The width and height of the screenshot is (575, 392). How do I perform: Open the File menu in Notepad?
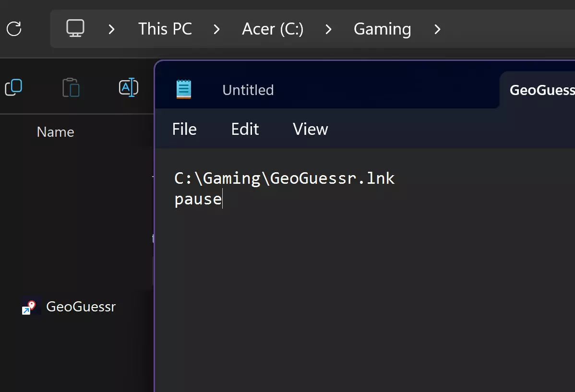point(184,129)
